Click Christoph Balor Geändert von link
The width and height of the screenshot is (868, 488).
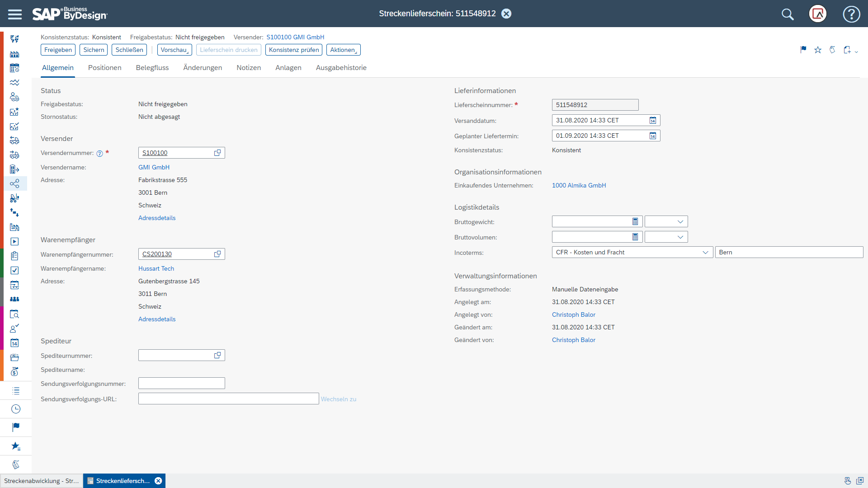pyautogui.click(x=574, y=340)
